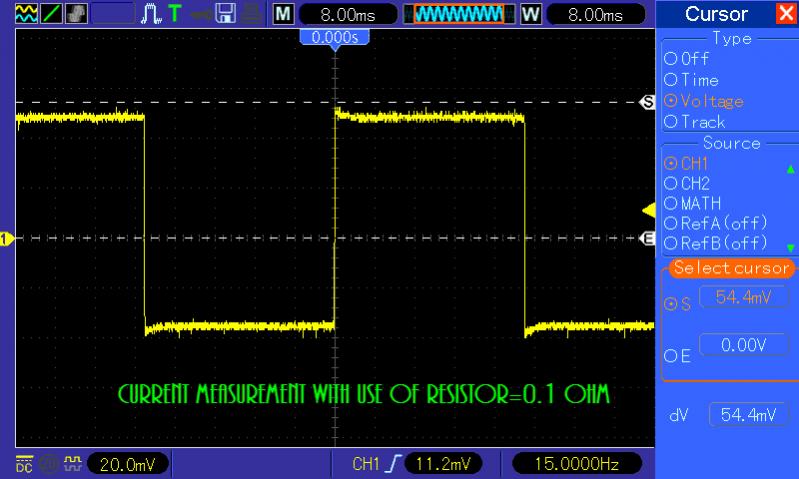Choose CH2 as cursor source

pos(687,183)
